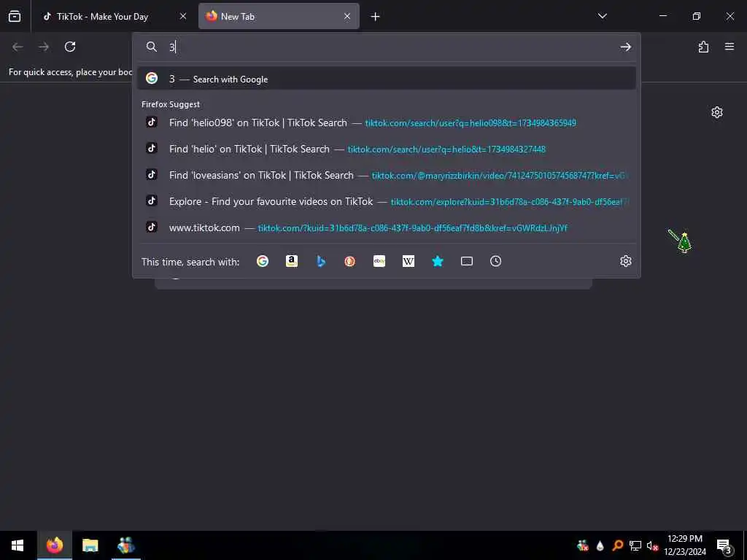
Task: Click tiktok.com/search/user?q=helio098 URL text
Action: (471, 122)
